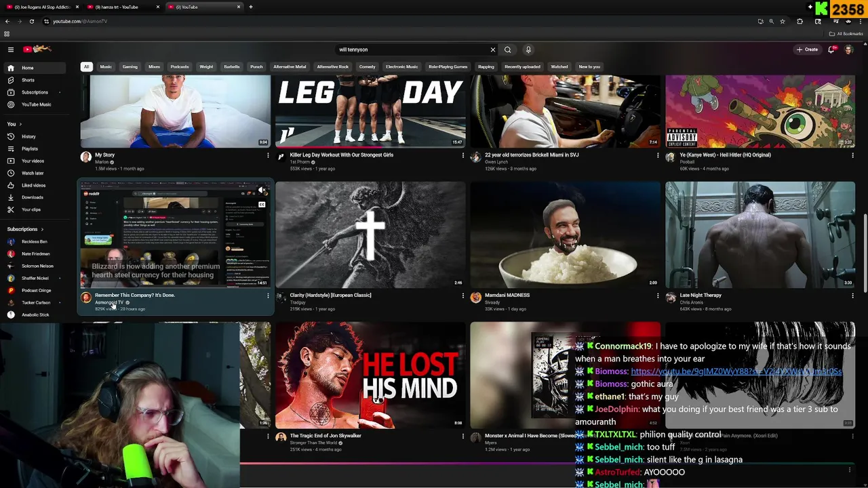Open the bookmarks bar apps grid icon
Viewport: 868px width, 488px height.
(x=7, y=34)
